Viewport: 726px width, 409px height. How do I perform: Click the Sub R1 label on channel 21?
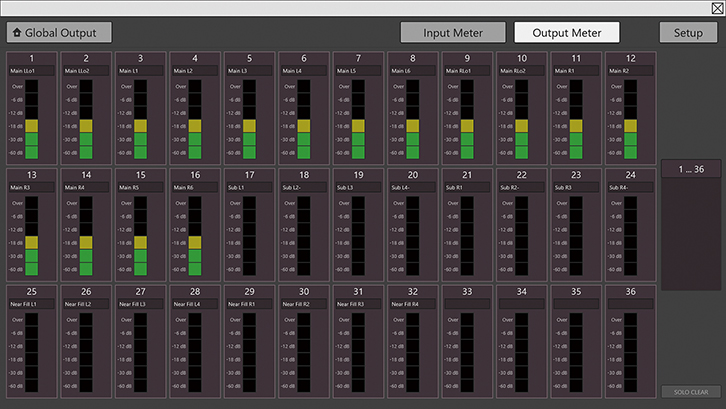click(x=466, y=187)
